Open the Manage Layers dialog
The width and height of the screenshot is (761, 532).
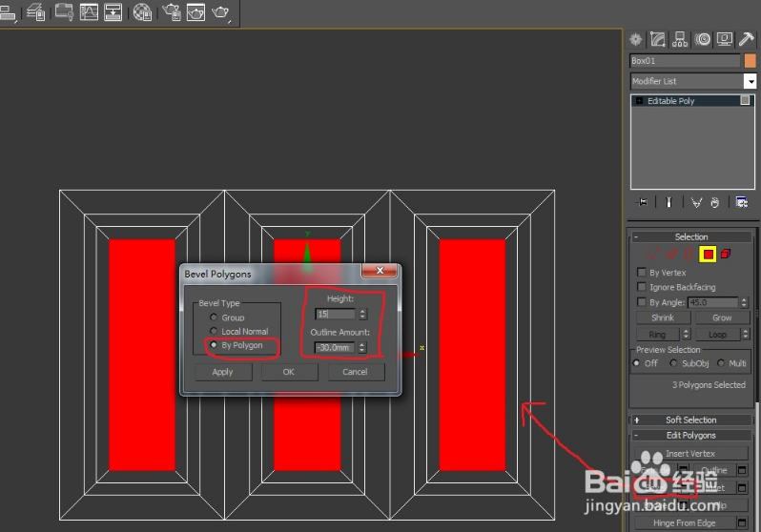[x=36, y=11]
